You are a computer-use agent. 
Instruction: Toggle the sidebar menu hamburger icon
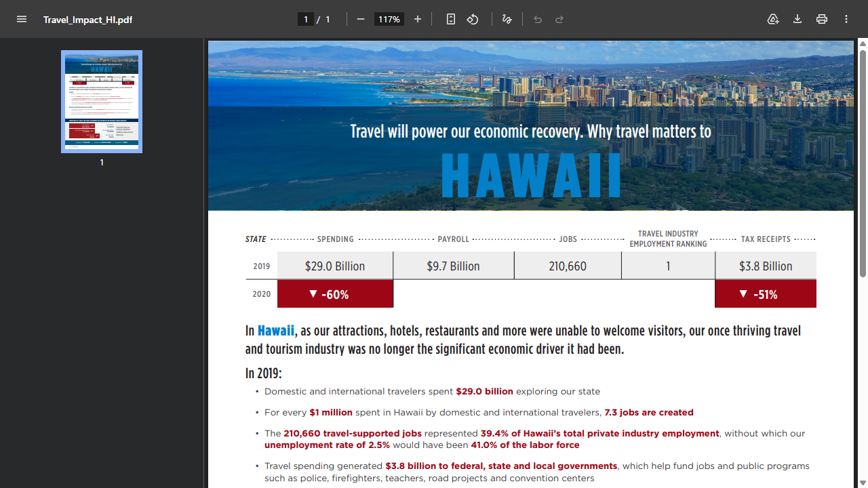[22, 19]
